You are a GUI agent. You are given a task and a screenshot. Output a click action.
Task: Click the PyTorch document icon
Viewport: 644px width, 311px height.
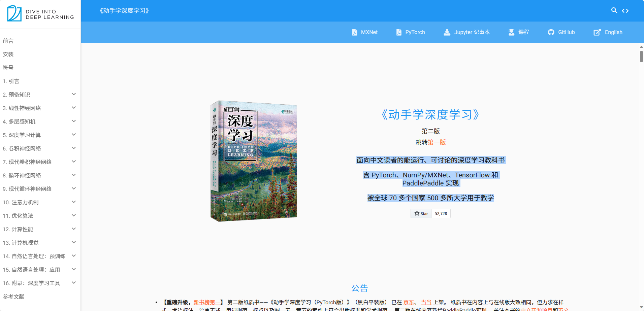[399, 32]
